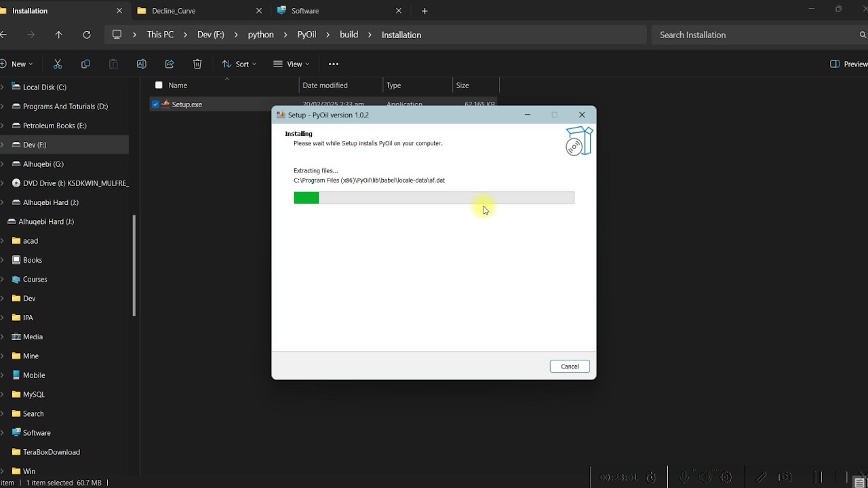This screenshot has height=488, width=868.
Task: Expand the chevron after the PC icon
Action: tap(134, 35)
